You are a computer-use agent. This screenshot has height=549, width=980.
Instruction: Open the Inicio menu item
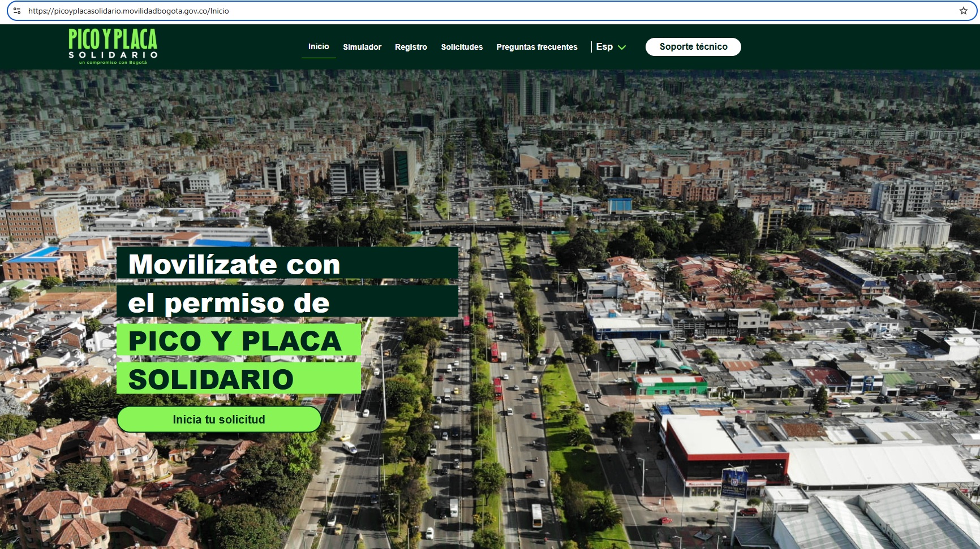[x=319, y=46]
